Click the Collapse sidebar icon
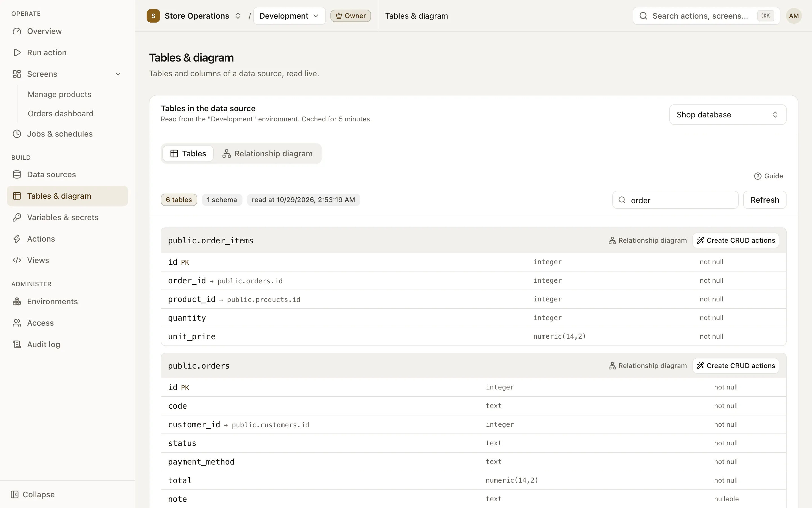This screenshot has height=508, width=812. (15, 494)
